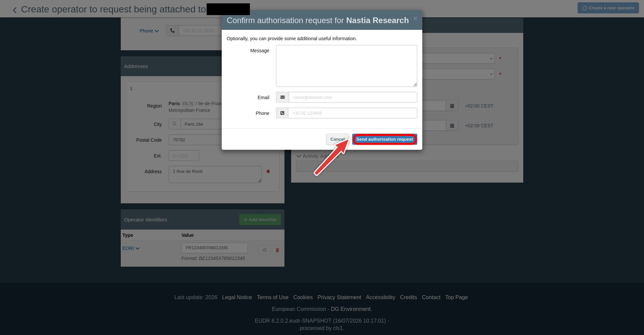Click the phone icon in dialog
644x335 pixels.
click(x=282, y=113)
